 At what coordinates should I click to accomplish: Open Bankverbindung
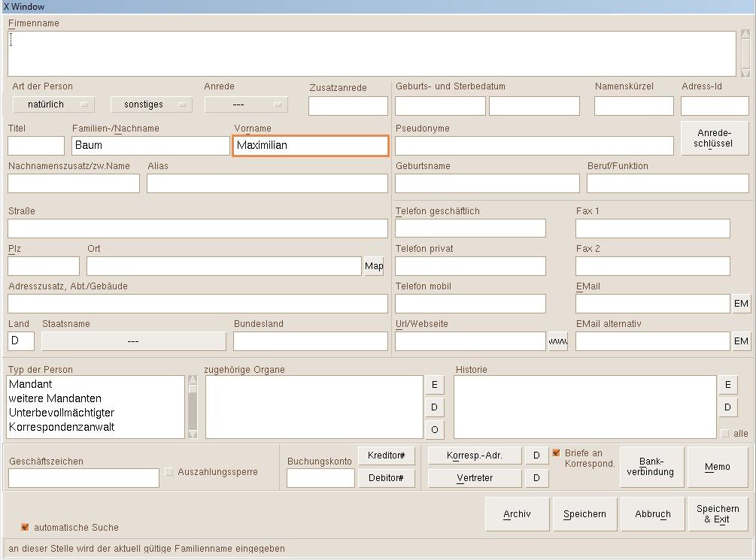tap(651, 467)
